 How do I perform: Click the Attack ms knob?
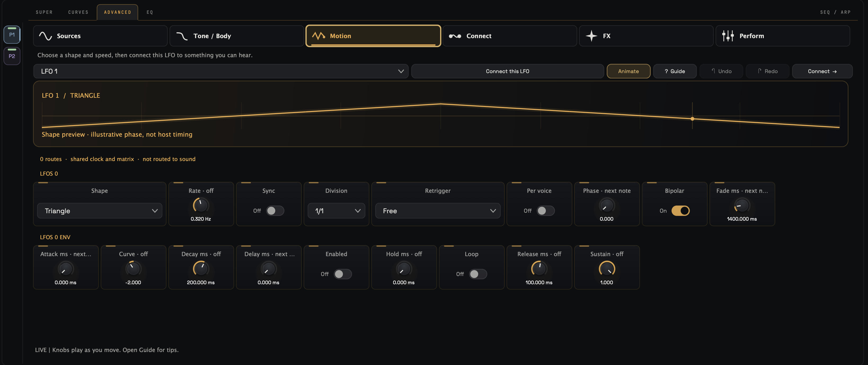[66, 269]
